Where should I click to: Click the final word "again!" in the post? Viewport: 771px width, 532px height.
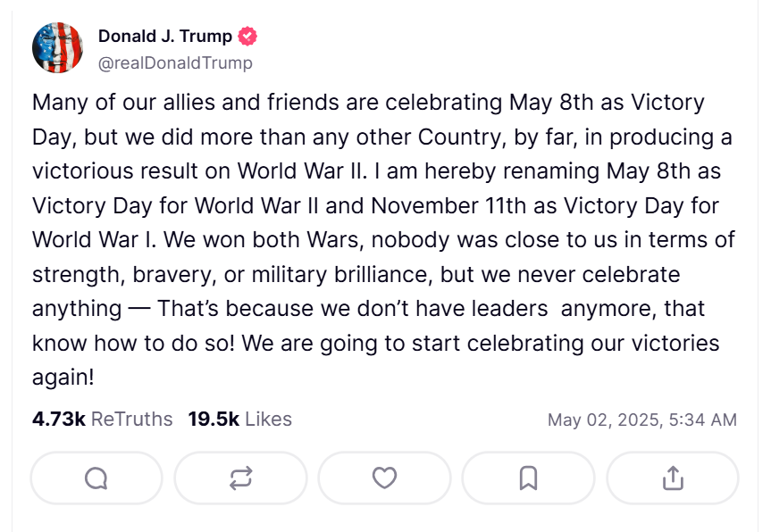coord(63,378)
